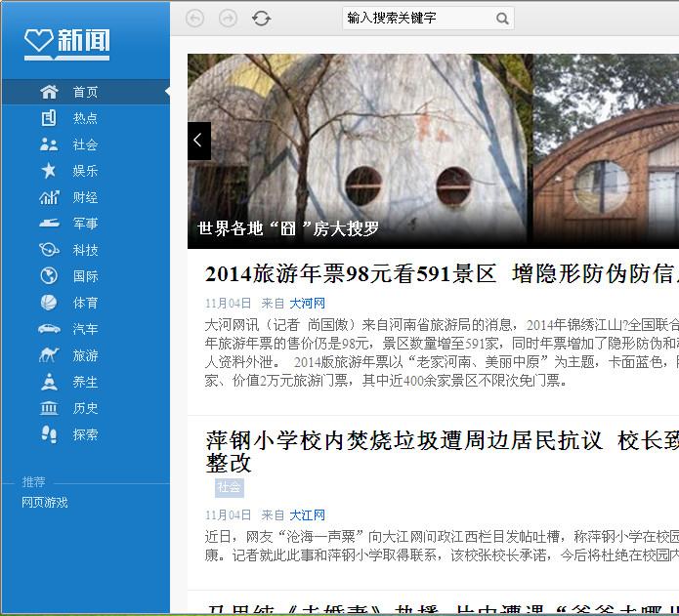The width and height of the screenshot is (679, 616).
Task: Switch to the 科技 section
Action: point(85,250)
